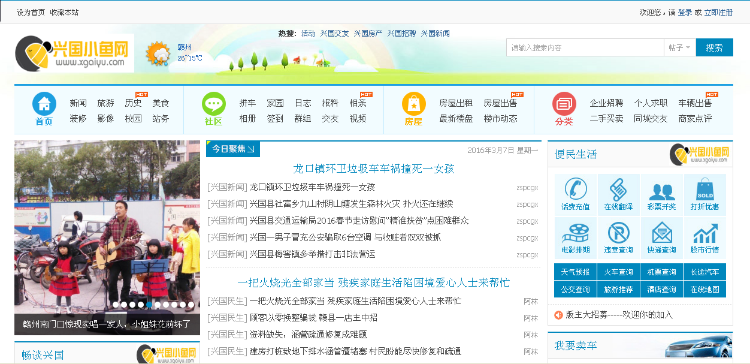Click the 机票查询 blue button
Screen dimensions: 750x364
click(x=662, y=272)
